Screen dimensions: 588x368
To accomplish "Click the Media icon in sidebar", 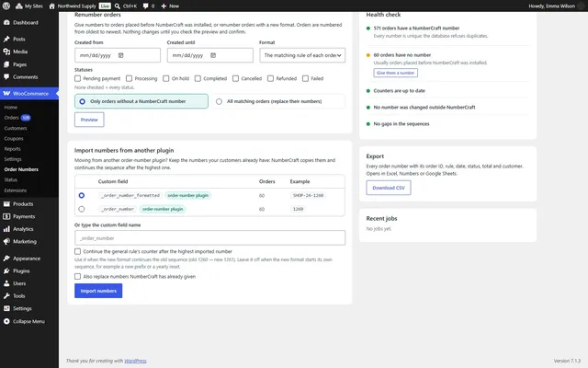I will pyautogui.click(x=6, y=52).
